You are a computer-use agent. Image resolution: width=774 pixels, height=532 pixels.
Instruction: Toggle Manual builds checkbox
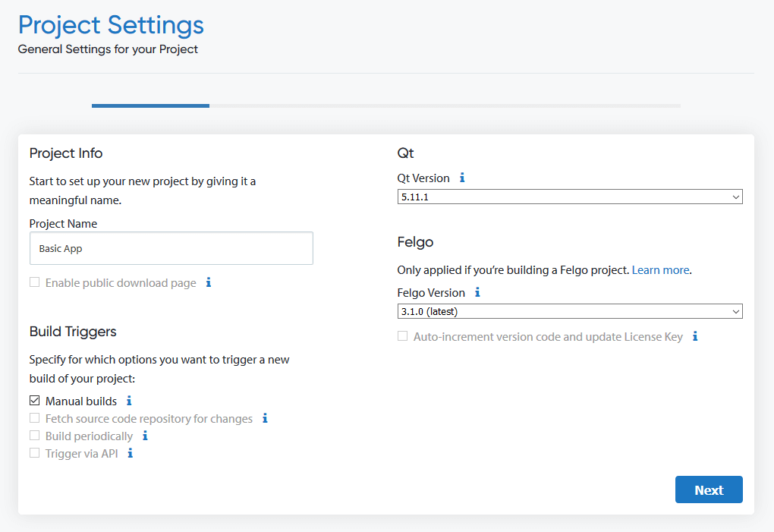[35, 400]
